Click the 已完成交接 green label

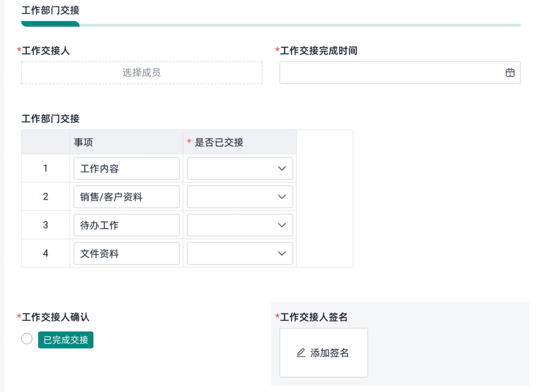tap(66, 340)
